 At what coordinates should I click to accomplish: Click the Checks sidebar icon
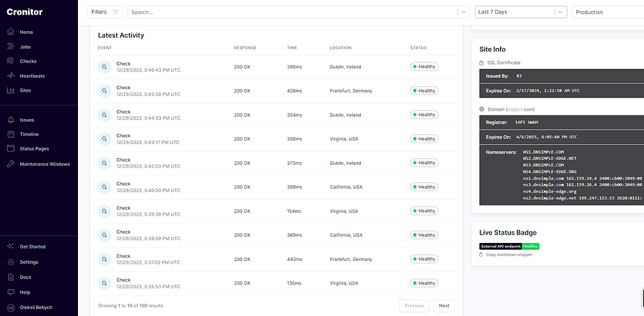coord(10,61)
